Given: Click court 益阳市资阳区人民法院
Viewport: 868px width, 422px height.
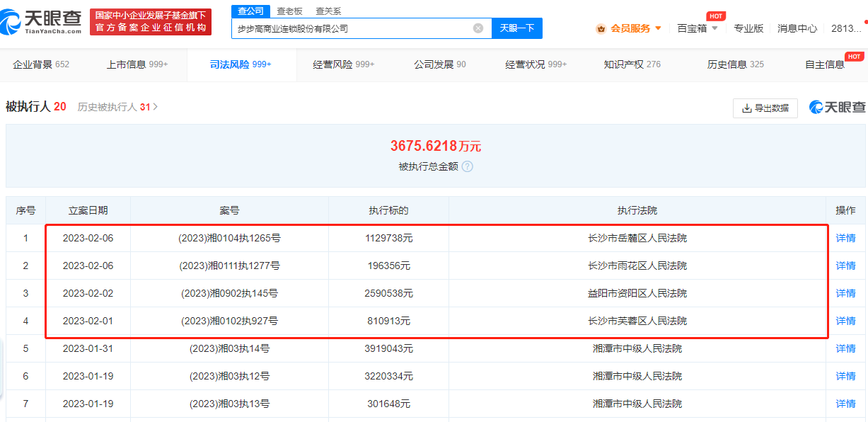Looking at the screenshot, I should [637, 294].
